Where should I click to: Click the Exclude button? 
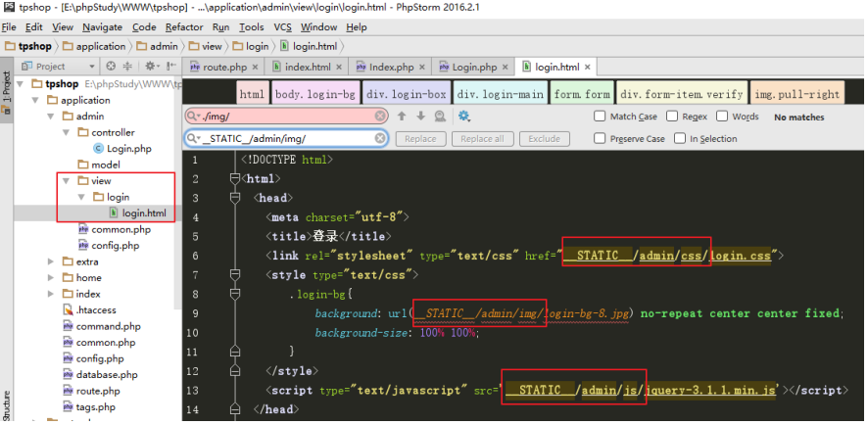[544, 139]
